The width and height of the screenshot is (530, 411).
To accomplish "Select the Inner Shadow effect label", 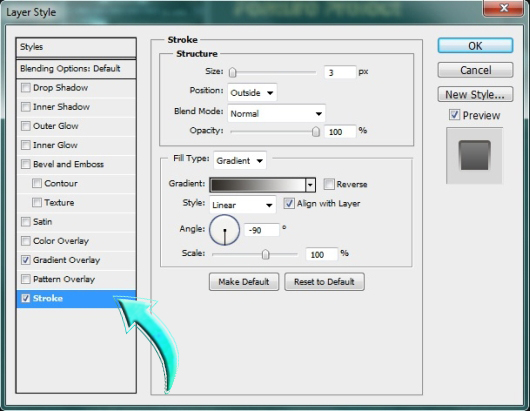I will click(x=61, y=107).
